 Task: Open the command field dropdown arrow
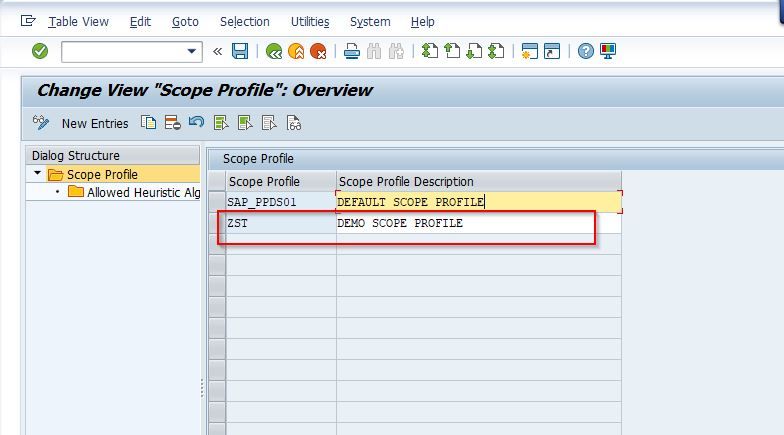pyautogui.click(x=192, y=52)
